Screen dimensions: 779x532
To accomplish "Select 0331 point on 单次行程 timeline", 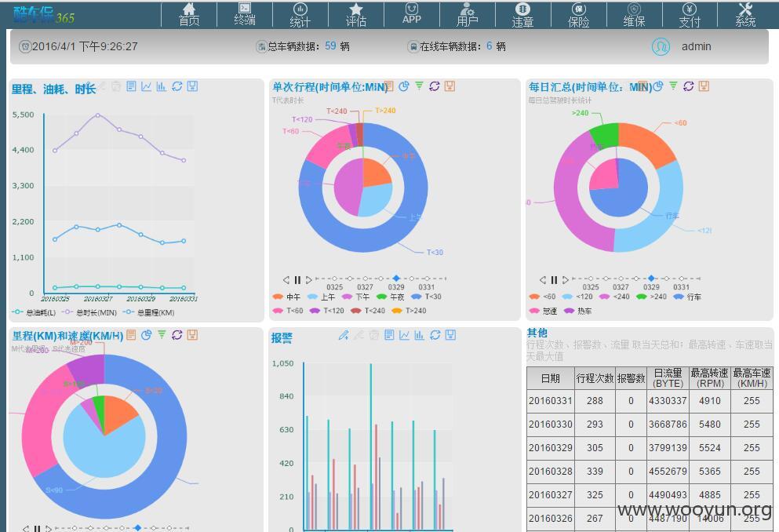I will tap(427, 279).
